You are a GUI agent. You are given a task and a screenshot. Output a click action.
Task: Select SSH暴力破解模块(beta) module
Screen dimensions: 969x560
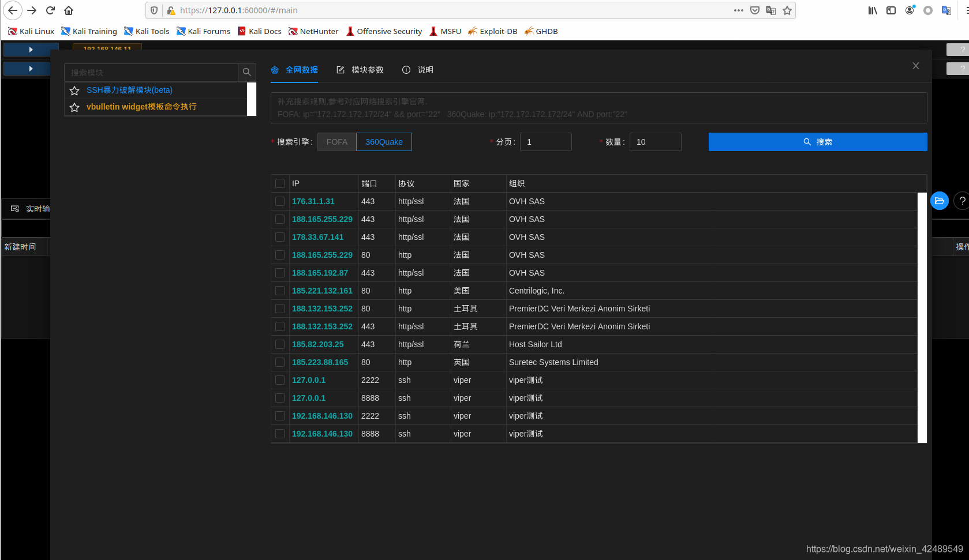pos(129,90)
